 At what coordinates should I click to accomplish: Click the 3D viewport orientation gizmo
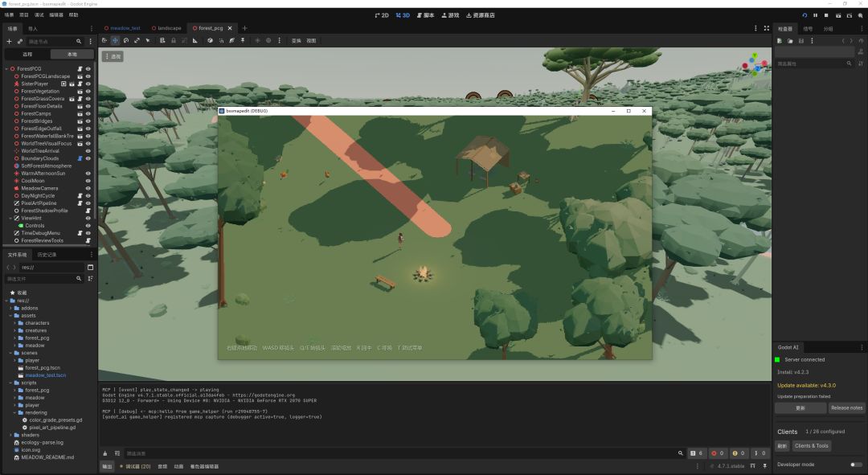point(755,63)
